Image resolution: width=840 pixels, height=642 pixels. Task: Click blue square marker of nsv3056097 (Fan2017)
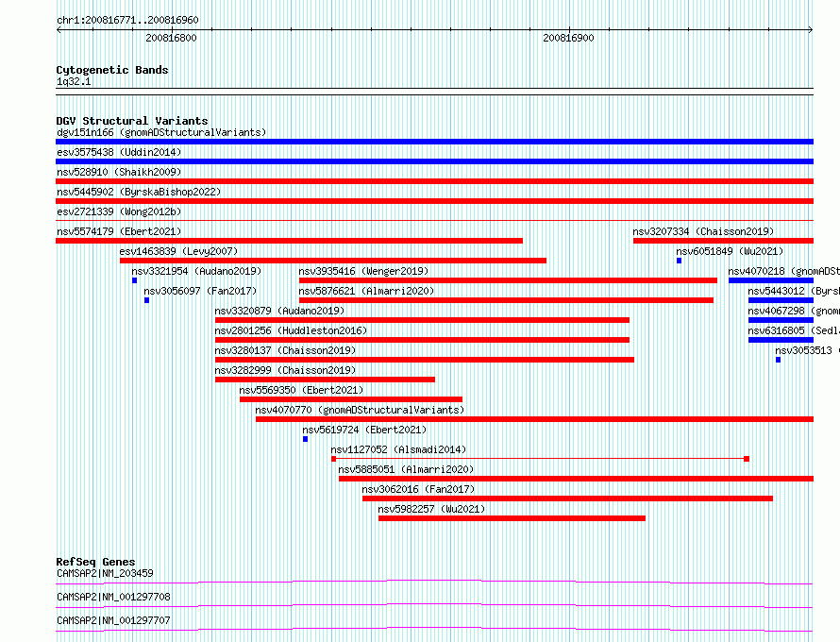(146, 300)
